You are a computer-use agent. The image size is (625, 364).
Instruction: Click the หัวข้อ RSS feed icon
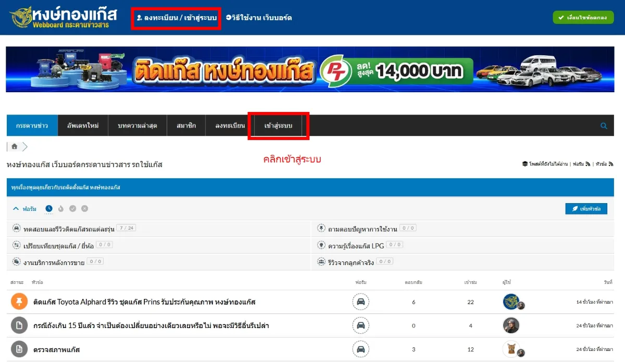(611, 164)
